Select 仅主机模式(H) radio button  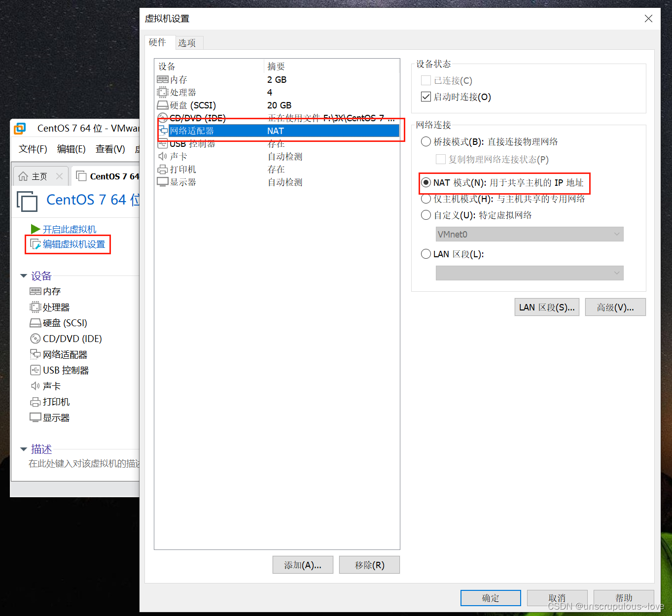pos(426,199)
